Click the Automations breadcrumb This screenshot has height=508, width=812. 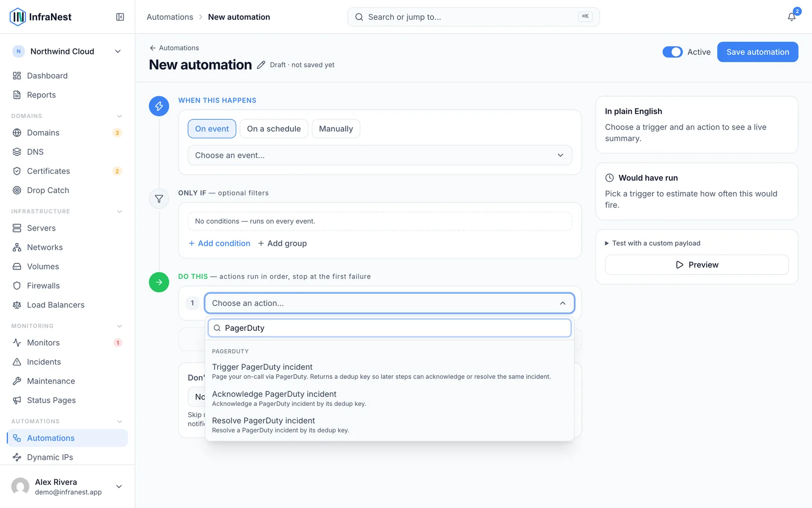pos(170,17)
